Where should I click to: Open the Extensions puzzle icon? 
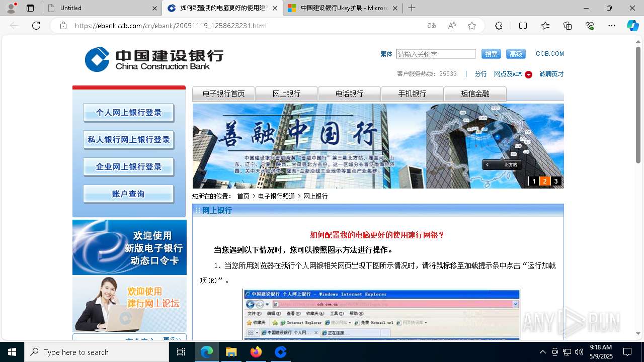pos(499,26)
